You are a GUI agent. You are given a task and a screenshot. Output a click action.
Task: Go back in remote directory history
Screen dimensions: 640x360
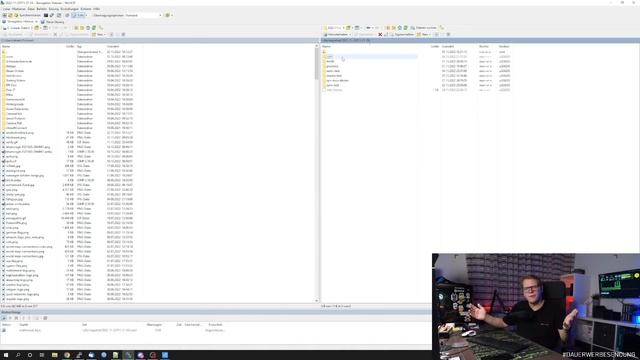[x=369, y=28]
